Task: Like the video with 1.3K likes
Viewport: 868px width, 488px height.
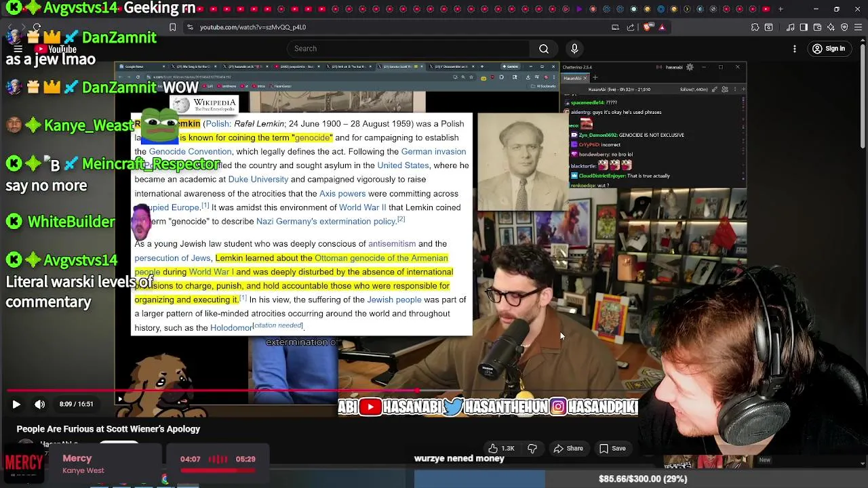Action: pyautogui.click(x=501, y=448)
